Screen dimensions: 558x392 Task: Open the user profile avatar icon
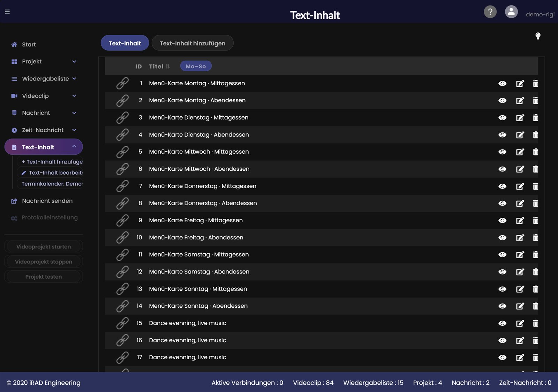(511, 12)
